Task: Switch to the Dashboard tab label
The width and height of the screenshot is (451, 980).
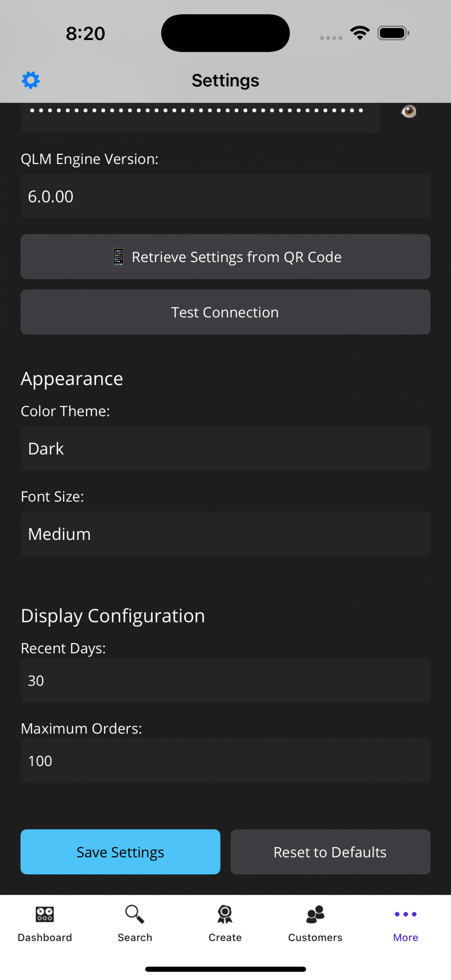Action: click(x=45, y=938)
